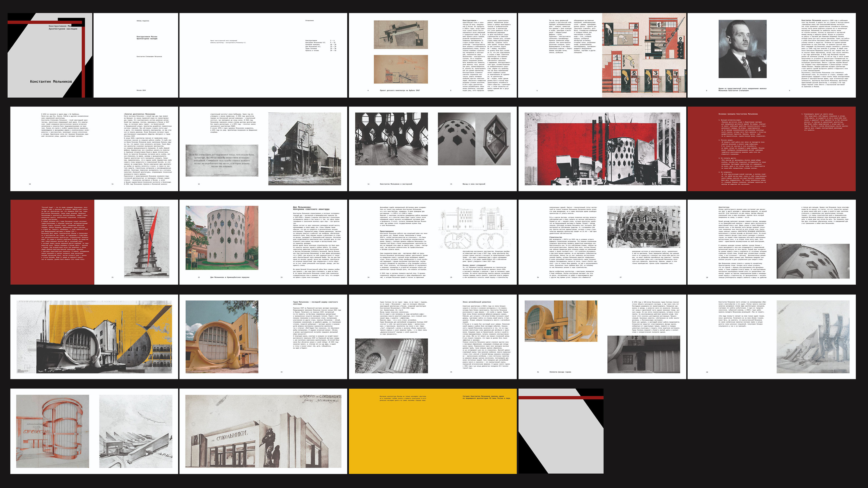Select the gray-black back cover page
Image resolution: width=868 pixels, height=488 pixels.
click(x=561, y=431)
